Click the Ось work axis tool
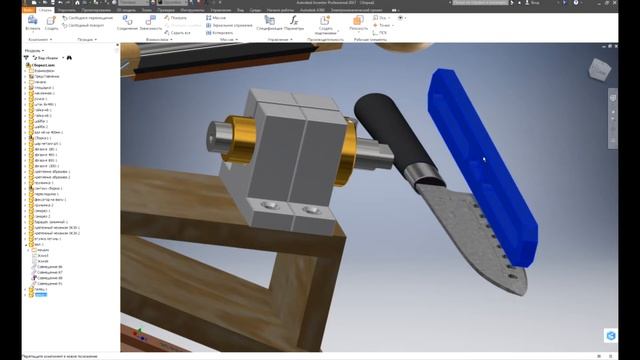This screenshot has height=360, width=640. pyautogui.click(x=379, y=18)
